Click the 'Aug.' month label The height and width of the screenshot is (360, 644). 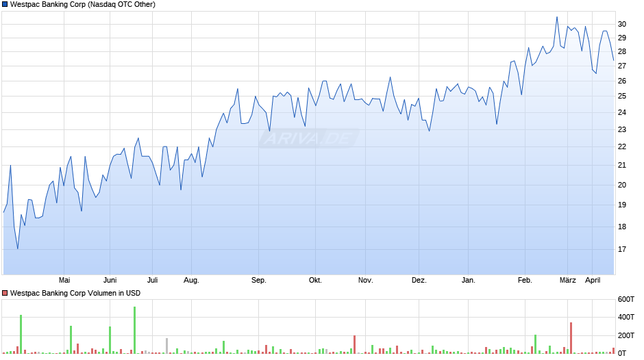coord(191,280)
